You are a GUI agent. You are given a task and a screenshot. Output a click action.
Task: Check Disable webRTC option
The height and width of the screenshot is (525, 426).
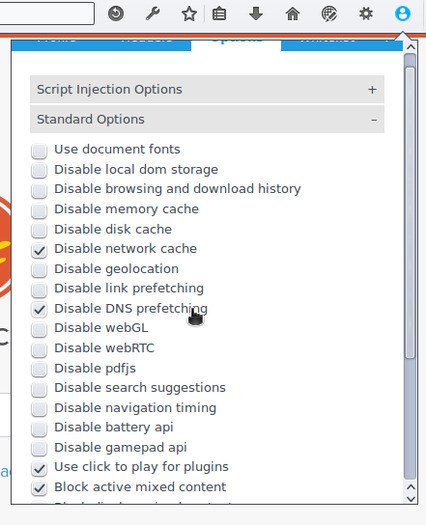click(x=39, y=350)
